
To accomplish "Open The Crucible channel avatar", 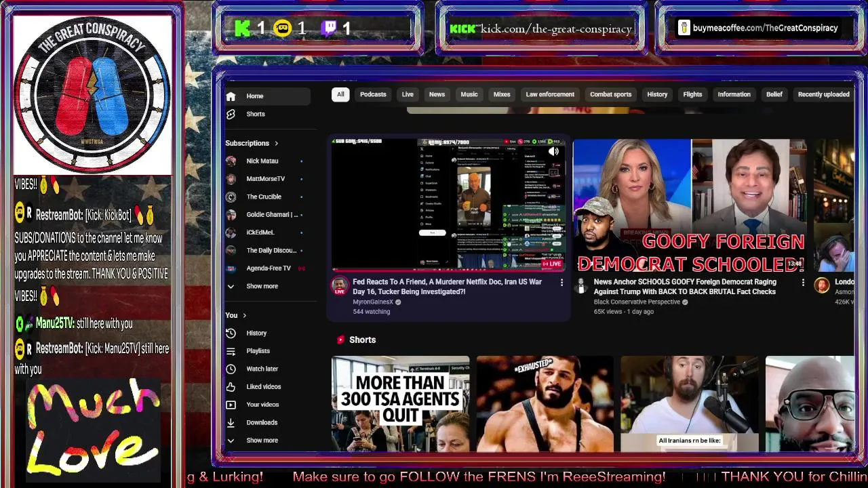I will (x=231, y=197).
